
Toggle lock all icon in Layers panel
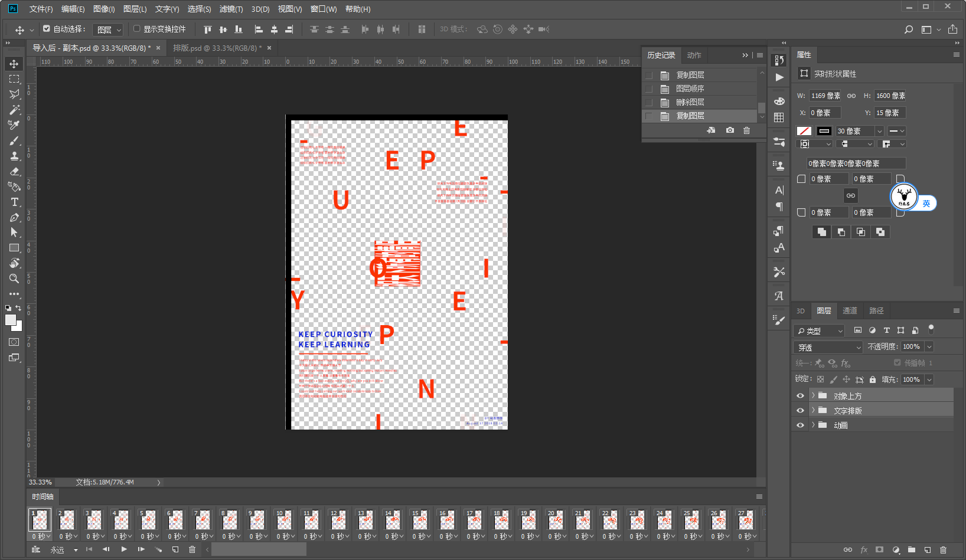click(873, 379)
